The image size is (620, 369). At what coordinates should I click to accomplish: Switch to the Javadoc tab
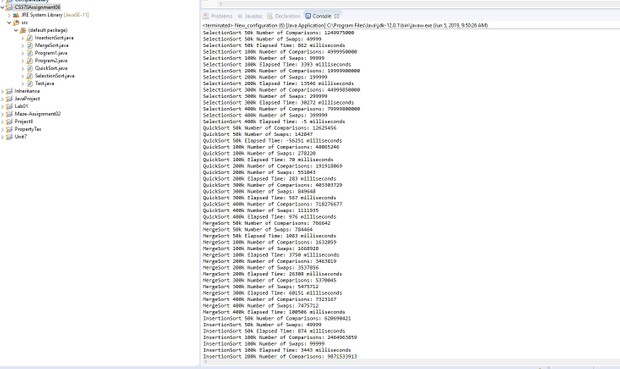pyautogui.click(x=250, y=16)
